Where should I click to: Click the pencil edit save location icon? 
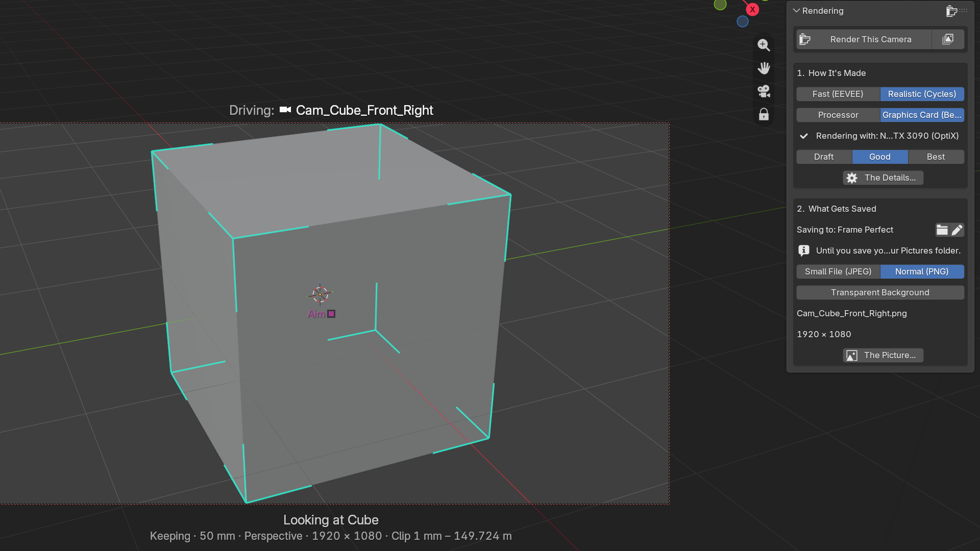957,230
